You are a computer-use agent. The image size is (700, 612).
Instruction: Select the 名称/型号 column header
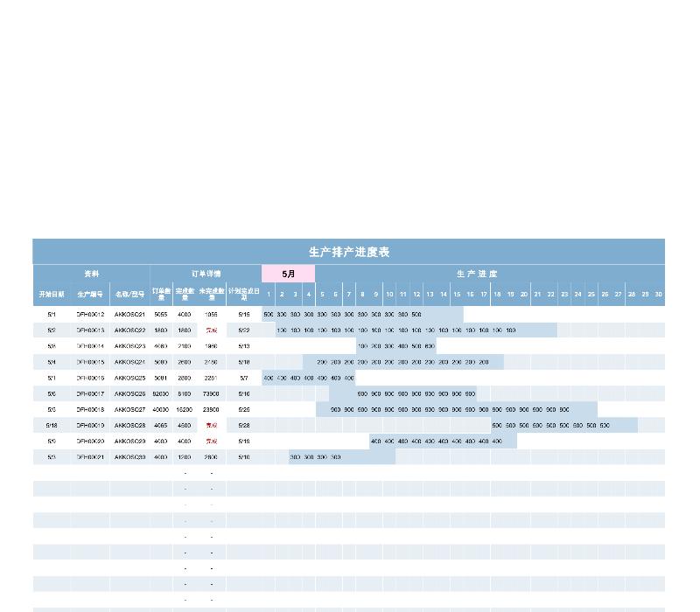tap(129, 295)
